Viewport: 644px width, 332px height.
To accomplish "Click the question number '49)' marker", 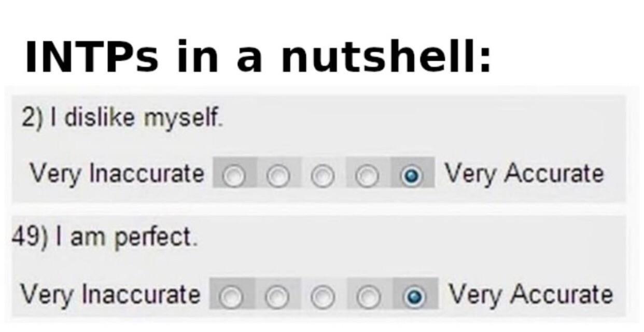I will click(35, 238).
